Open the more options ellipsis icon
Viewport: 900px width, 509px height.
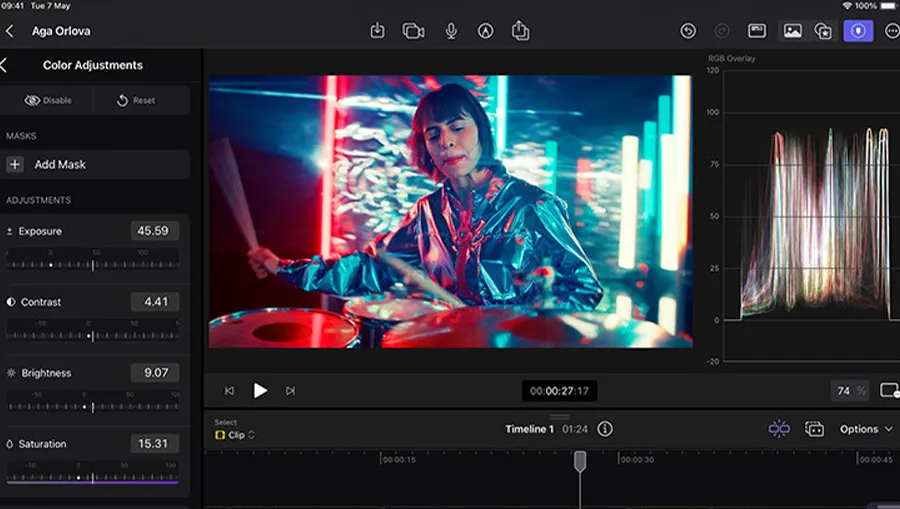tap(893, 31)
